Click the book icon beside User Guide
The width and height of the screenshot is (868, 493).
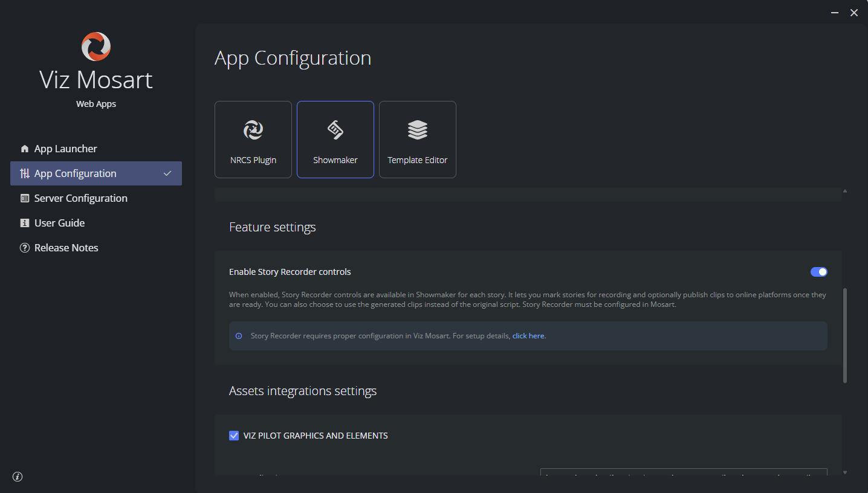click(25, 223)
